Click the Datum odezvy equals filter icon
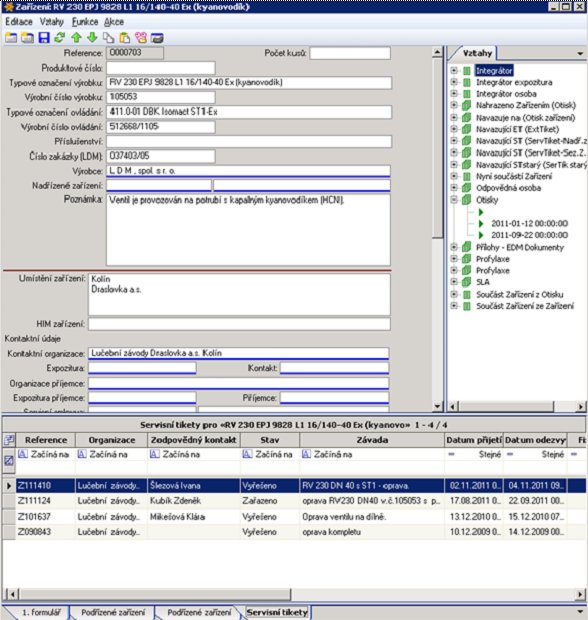 510,454
